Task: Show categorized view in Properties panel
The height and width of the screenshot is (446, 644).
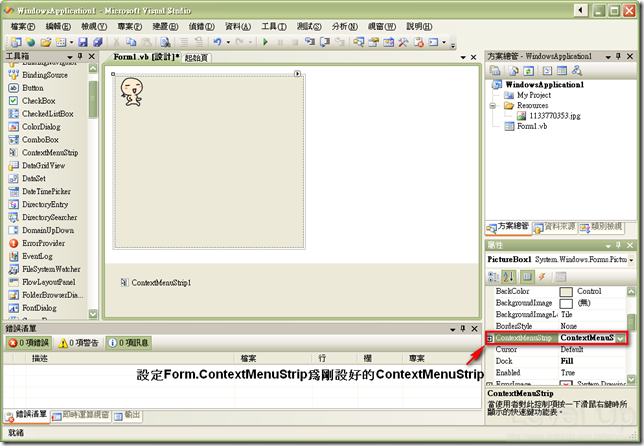Action: (x=493, y=277)
